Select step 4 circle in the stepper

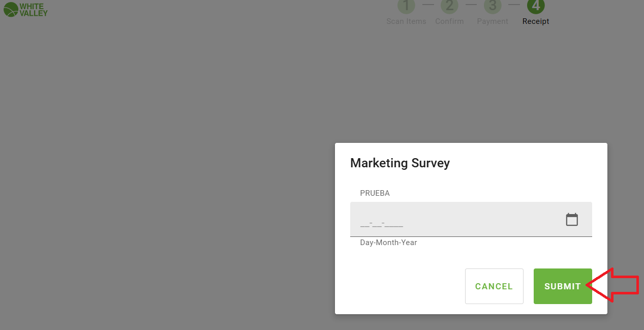point(536,6)
